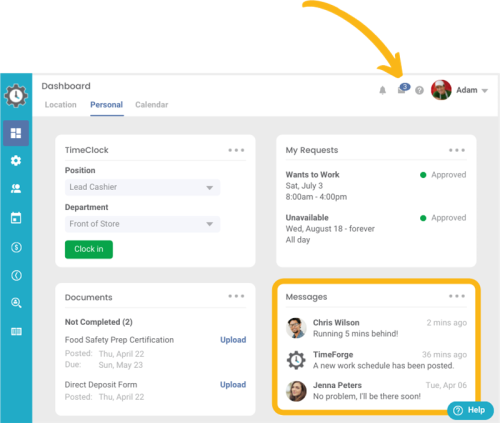Upload the Food Safety Prep Certification document
The image size is (500, 423).
pyautogui.click(x=233, y=340)
